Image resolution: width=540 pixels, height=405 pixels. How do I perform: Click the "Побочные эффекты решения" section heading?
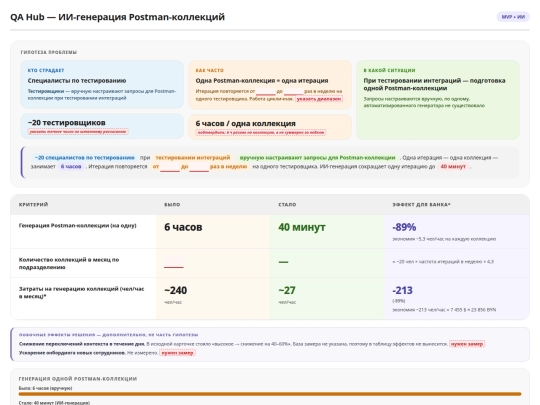[108, 335]
